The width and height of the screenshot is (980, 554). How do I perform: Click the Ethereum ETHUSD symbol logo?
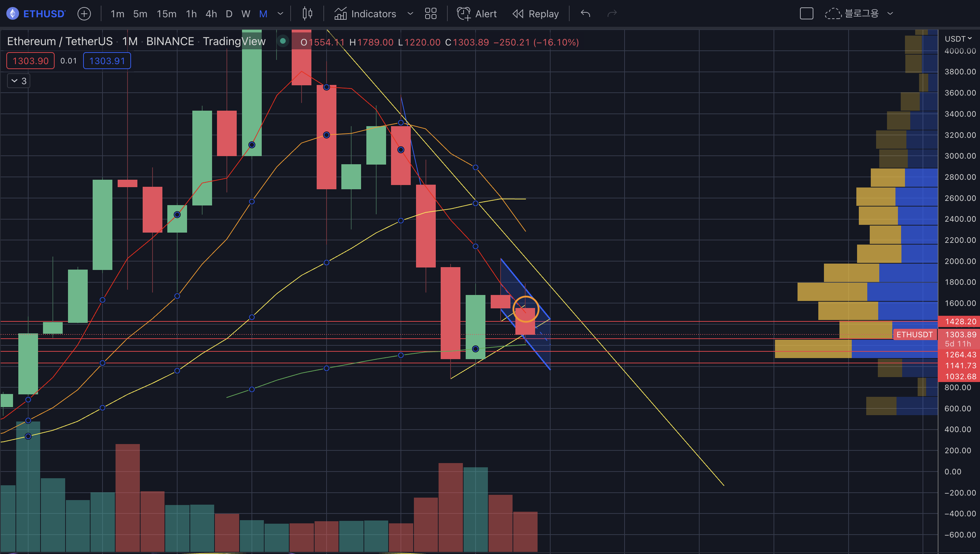[13, 14]
